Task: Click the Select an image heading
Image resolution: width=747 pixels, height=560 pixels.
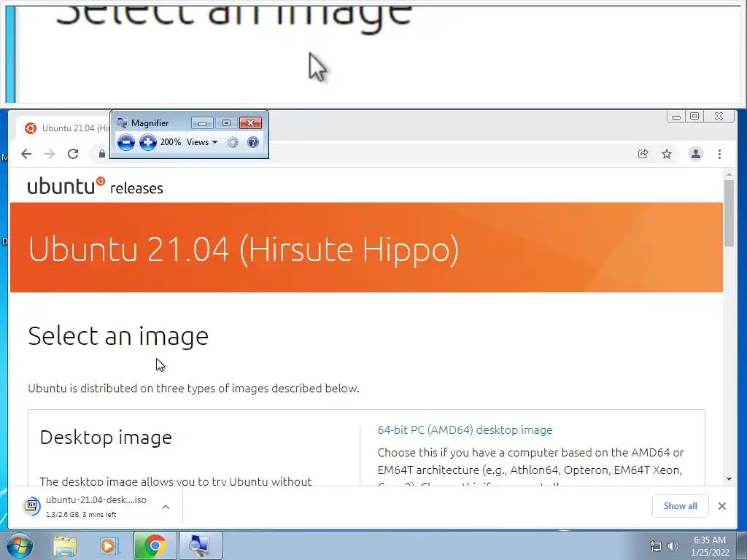Action: coord(118,337)
